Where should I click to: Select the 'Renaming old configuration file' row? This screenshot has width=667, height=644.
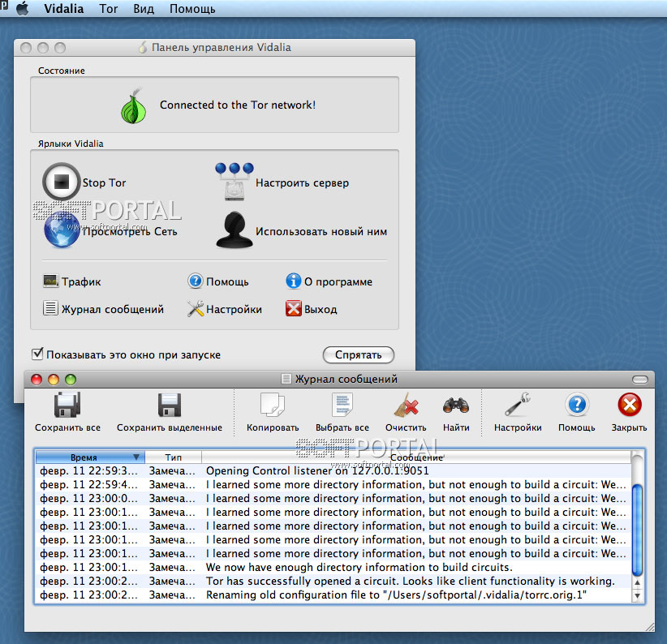point(333,595)
